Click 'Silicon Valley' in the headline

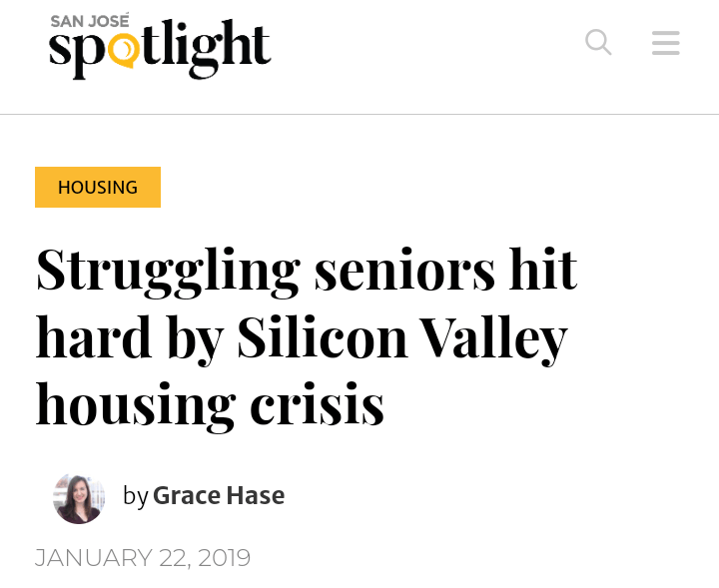click(x=401, y=337)
